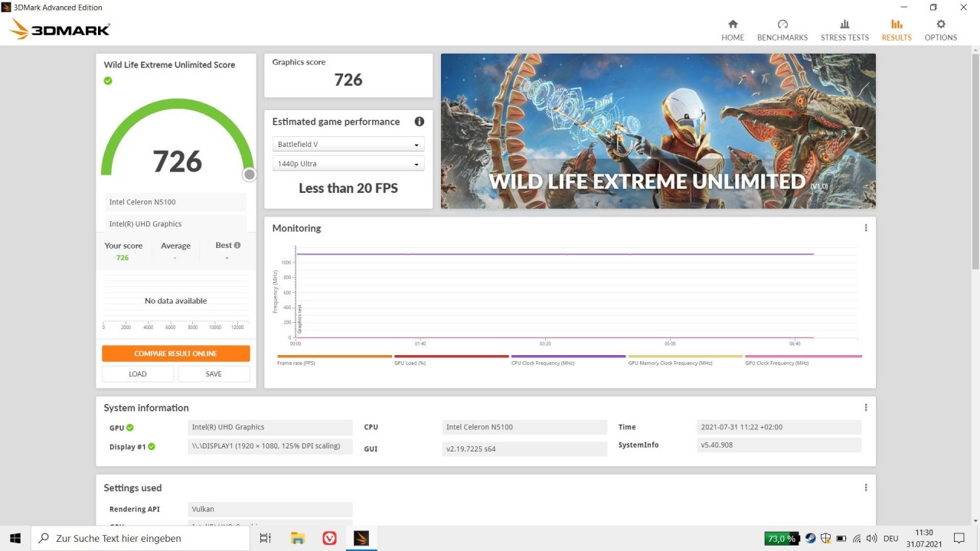Image resolution: width=980 pixels, height=551 pixels.
Task: Switch to the Stress Tests tab
Action: click(844, 31)
